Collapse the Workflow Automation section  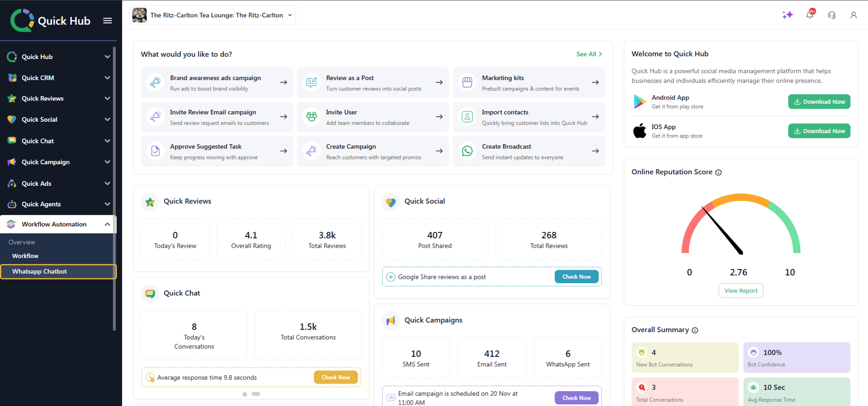point(107,224)
